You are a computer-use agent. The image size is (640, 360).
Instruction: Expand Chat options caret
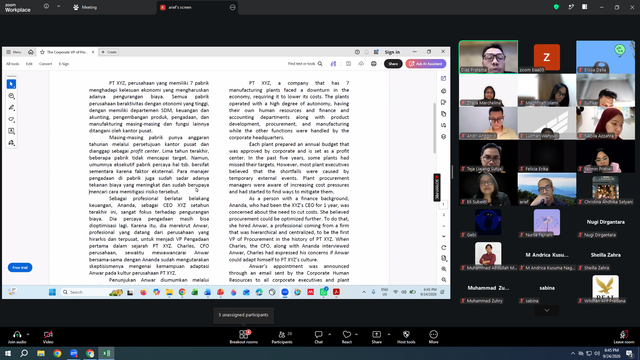(329, 334)
